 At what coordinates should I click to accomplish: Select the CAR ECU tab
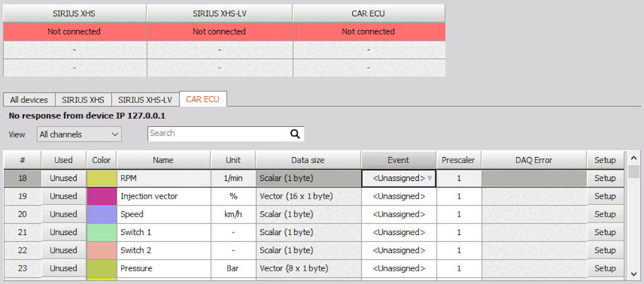[203, 99]
